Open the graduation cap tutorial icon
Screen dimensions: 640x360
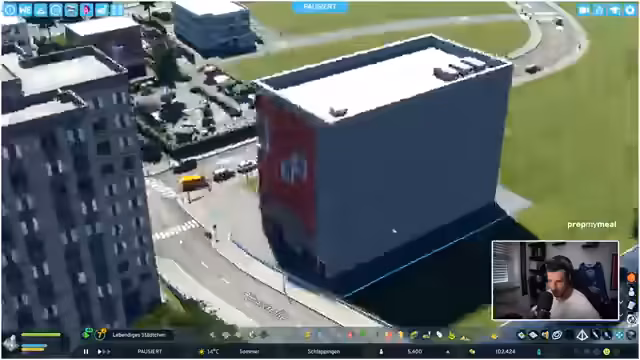[615, 10]
